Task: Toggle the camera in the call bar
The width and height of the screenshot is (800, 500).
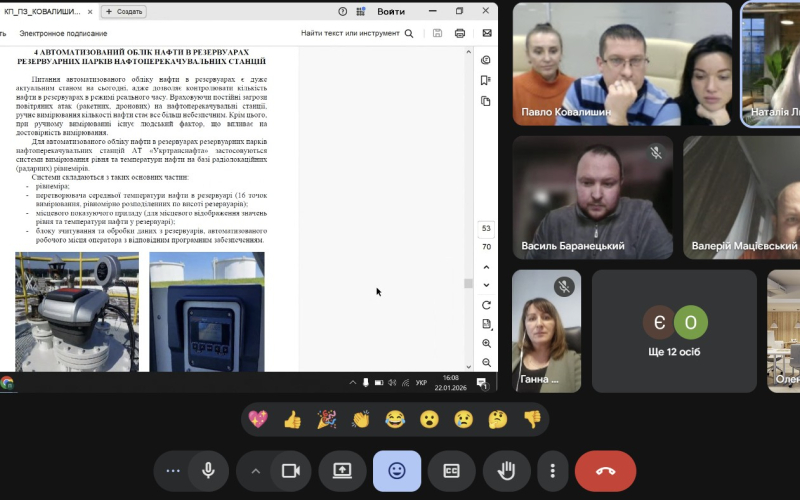Action: [290, 470]
